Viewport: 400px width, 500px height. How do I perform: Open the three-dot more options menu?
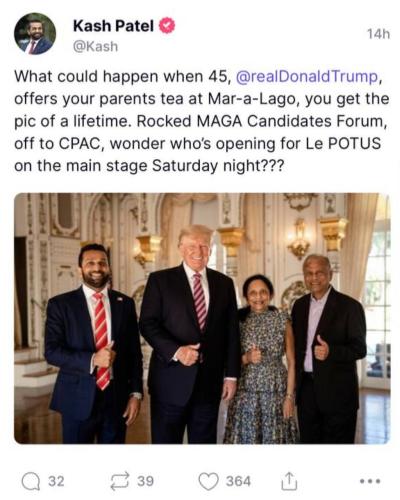click(x=370, y=481)
